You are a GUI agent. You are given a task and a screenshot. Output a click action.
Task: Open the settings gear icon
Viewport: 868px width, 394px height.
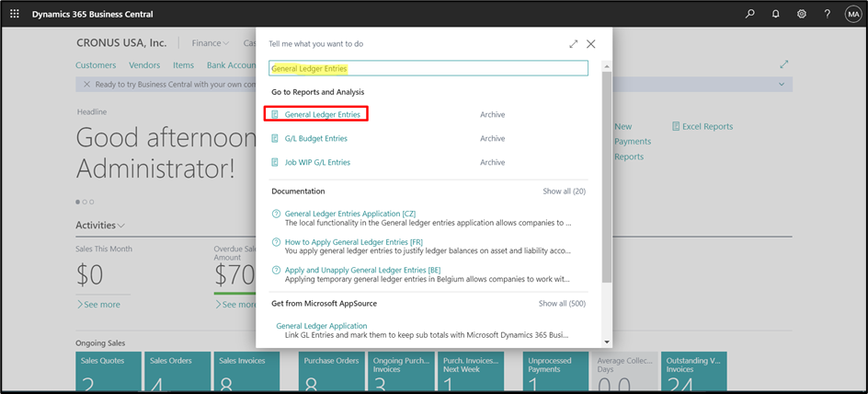(x=801, y=14)
